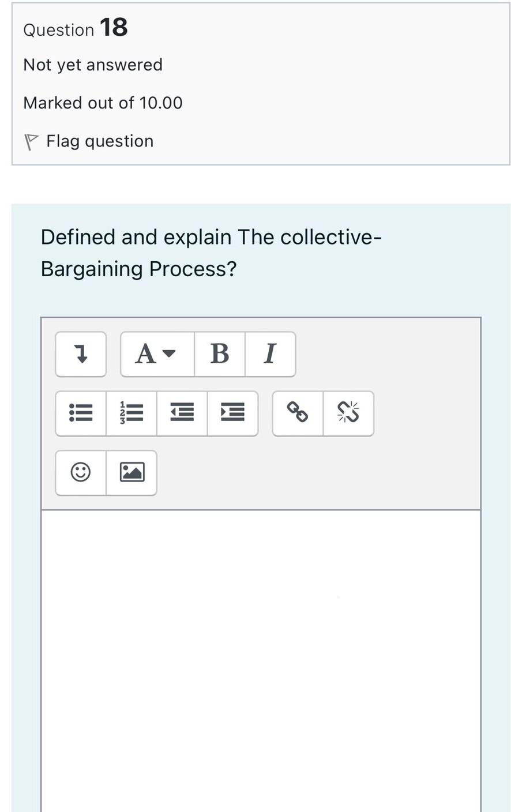Toggle italic formatting
Viewport: 511px width, 812px height.
[x=270, y=354]
